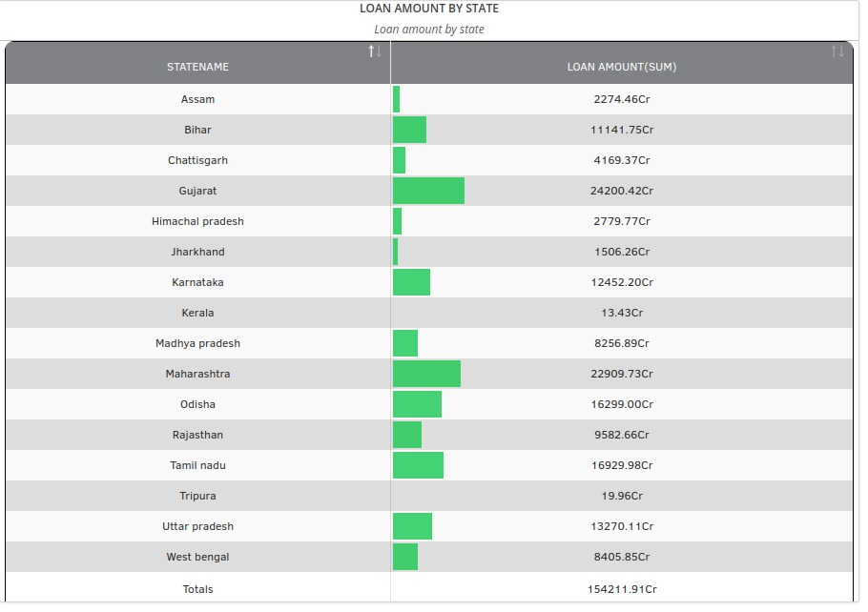
Task: Click the Totals row value 154211.91Cr
Action: 622,589
